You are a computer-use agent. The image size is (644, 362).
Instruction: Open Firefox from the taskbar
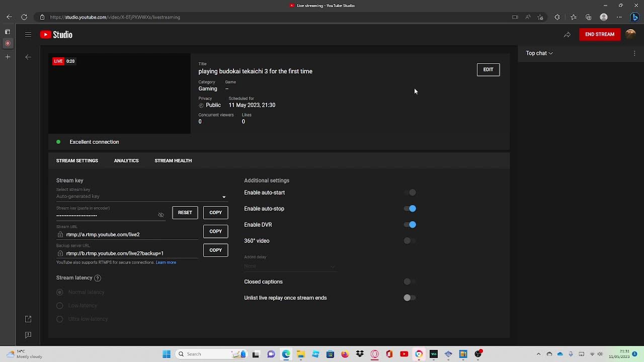[x=345, y=354]
